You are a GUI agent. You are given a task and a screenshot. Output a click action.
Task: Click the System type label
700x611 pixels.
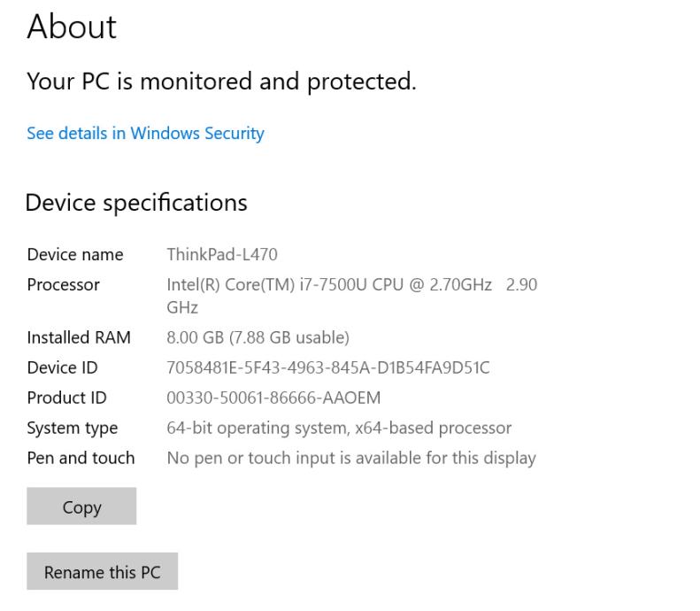pos(72,428)
